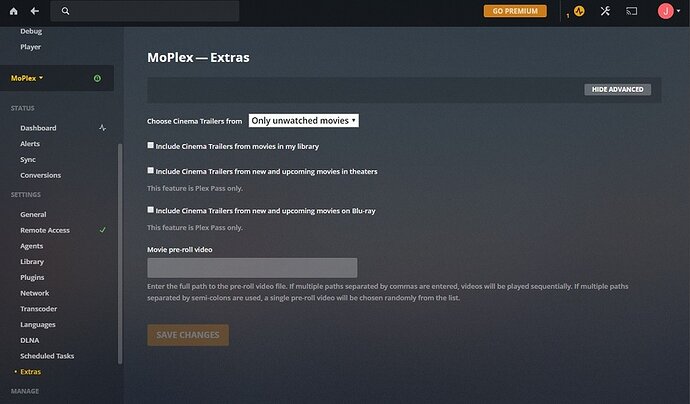Click the HIDE ADVANCED button
Viewport: 690px width, 404px height.
617,89
